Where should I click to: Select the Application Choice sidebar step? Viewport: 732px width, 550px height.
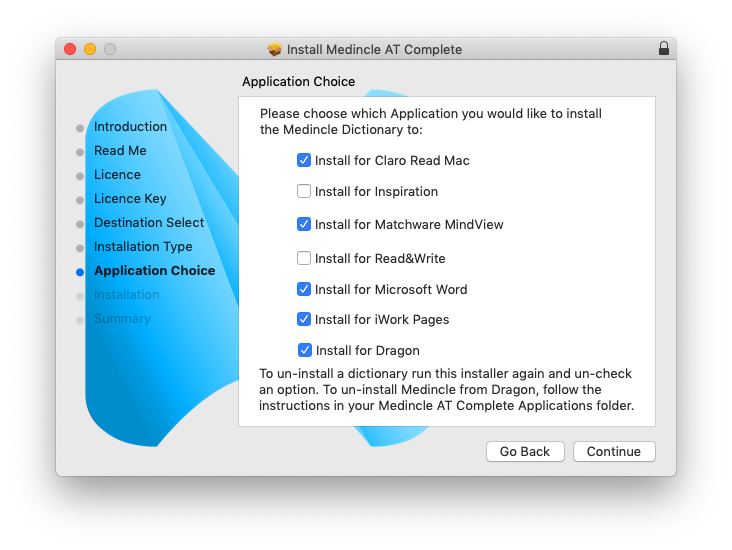[x=155, y=270]
